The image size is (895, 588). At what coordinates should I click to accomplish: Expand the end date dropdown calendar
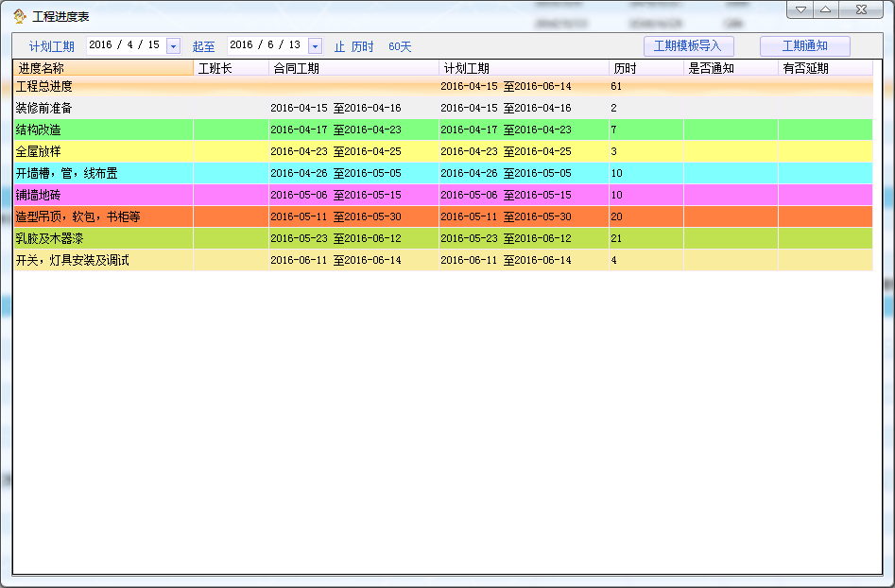(315, 46)
